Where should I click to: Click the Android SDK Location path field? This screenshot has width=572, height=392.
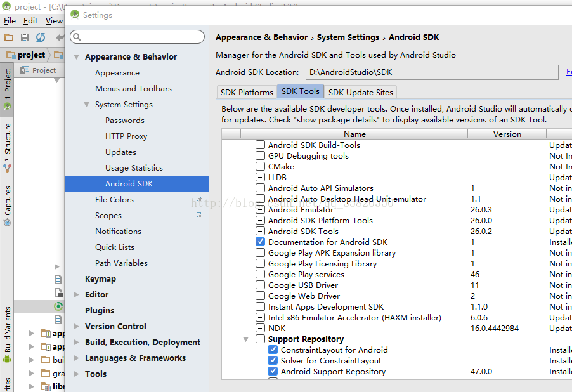[431, 72]
